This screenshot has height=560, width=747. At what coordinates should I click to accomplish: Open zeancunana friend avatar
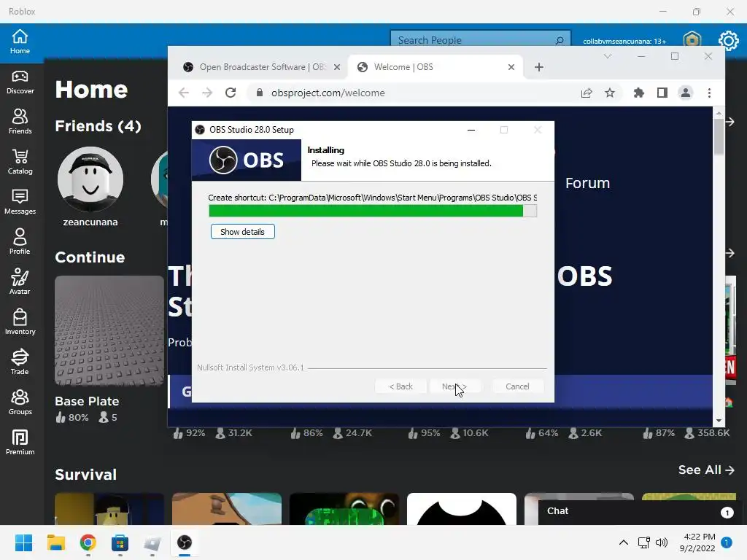click(90, 179)
